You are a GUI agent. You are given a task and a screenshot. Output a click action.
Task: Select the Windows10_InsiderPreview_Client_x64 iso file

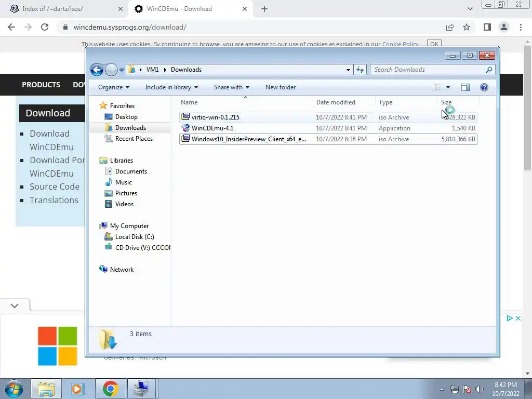[x=328, y=139]
